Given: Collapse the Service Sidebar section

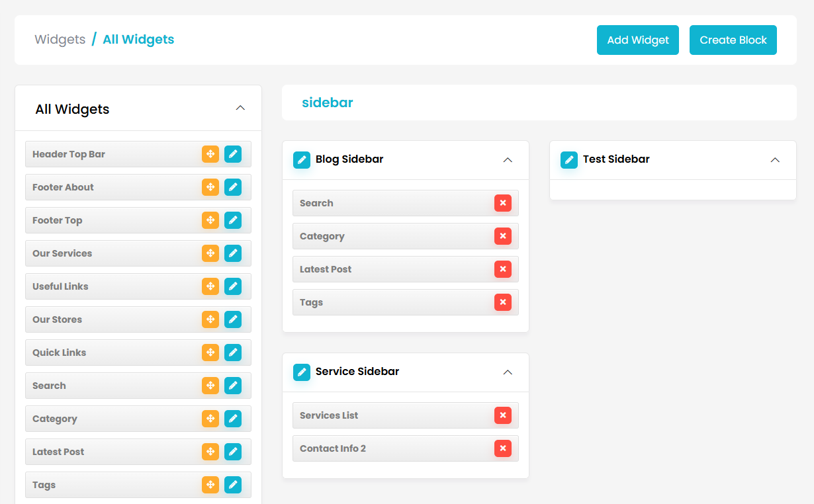Looking at the screenshot, I should (508, 372).
